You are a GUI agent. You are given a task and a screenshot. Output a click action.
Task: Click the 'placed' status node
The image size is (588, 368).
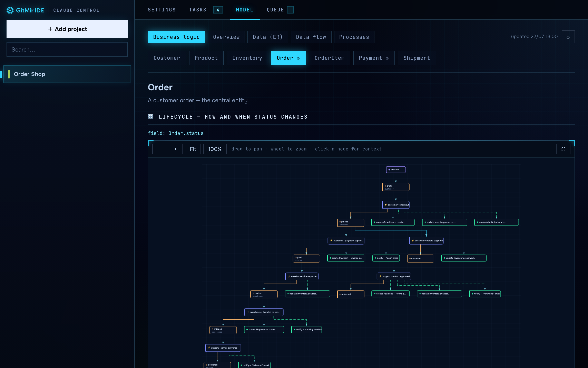pyautogui.click(x=351, y=223)
